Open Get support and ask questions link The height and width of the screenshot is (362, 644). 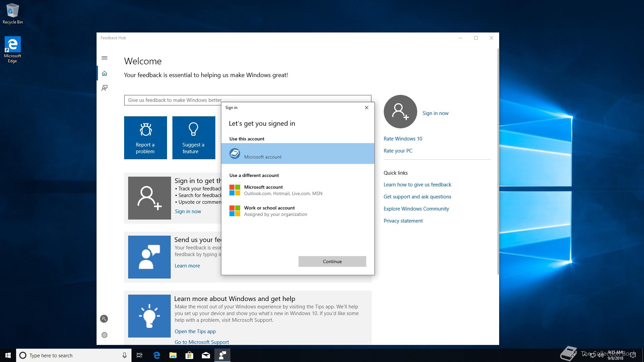click(417, 197)
